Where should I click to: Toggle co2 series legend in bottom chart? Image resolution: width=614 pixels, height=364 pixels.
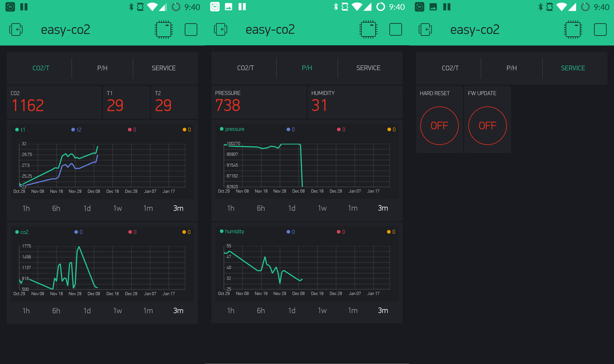(22, 232)
